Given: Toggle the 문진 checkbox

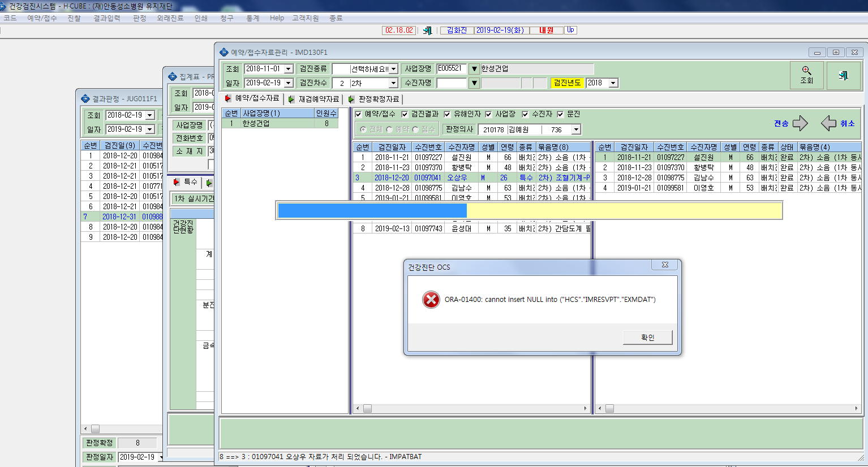Looking at the screenshot, I should [560, 114].
